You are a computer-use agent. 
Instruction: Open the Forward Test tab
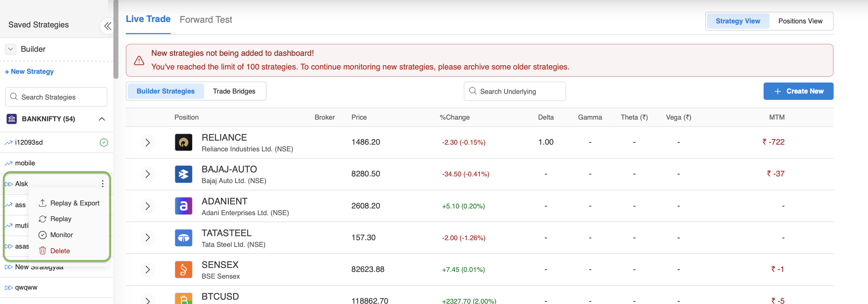(x=206, y=20)
